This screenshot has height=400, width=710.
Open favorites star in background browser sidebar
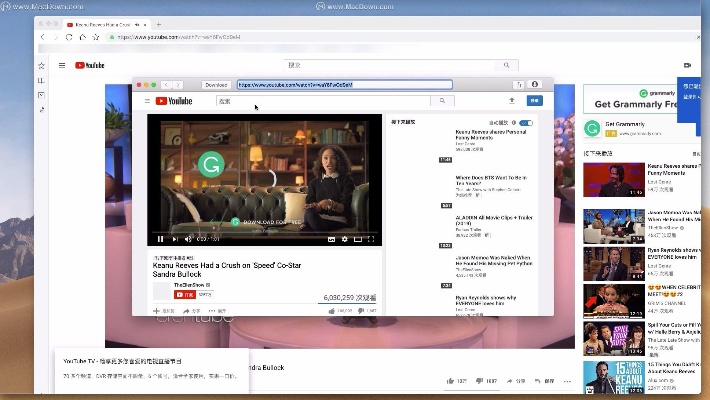[x=41, y=66]
